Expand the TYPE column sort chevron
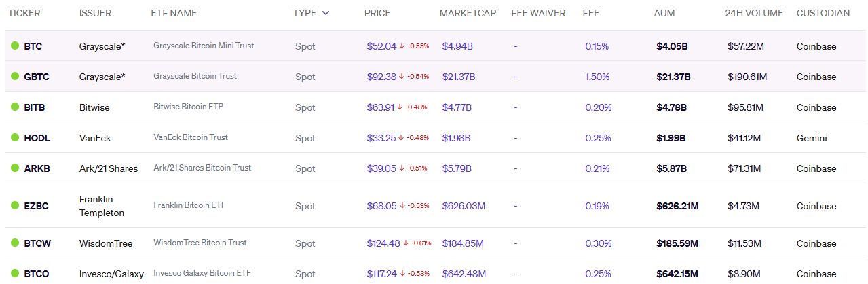Screen dimensions: 868x284 326,13
